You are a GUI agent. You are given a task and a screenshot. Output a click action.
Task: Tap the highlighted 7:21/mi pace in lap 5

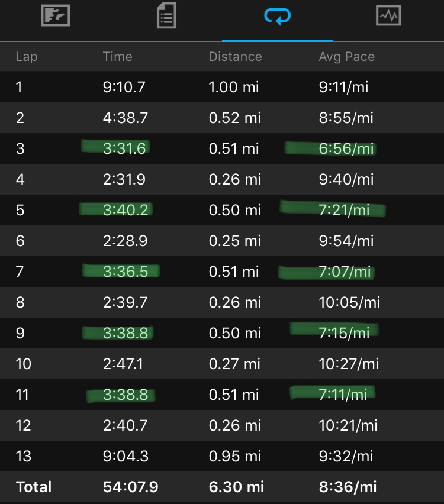click(x=344, y=210)
